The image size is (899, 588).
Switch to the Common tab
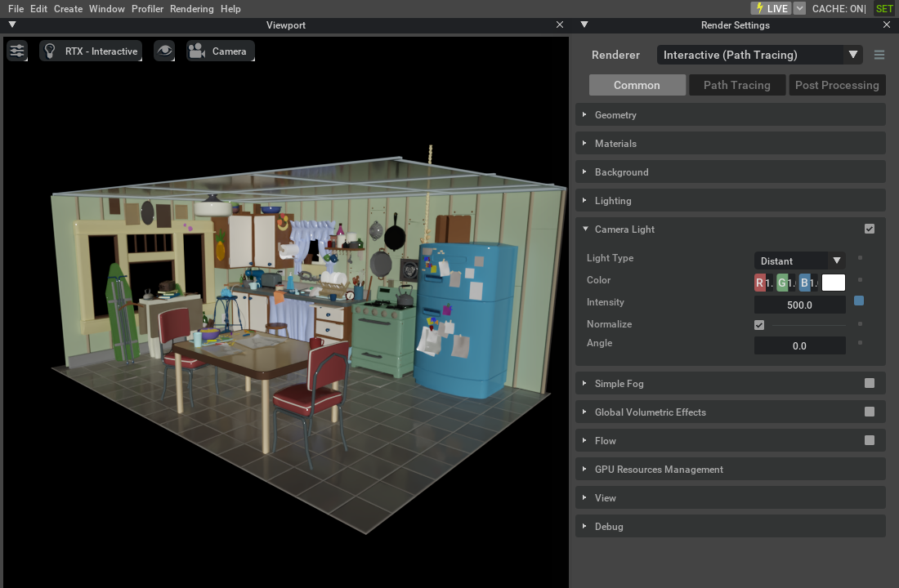637,85
